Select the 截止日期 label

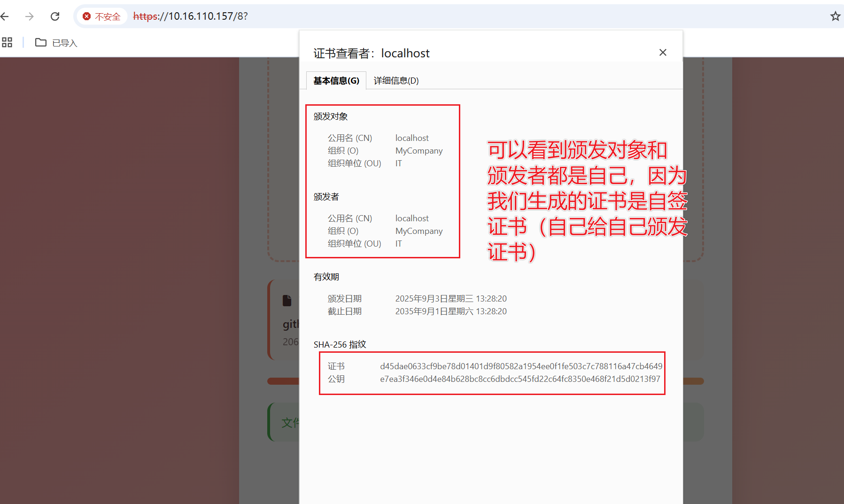click(x=345, y=311)
